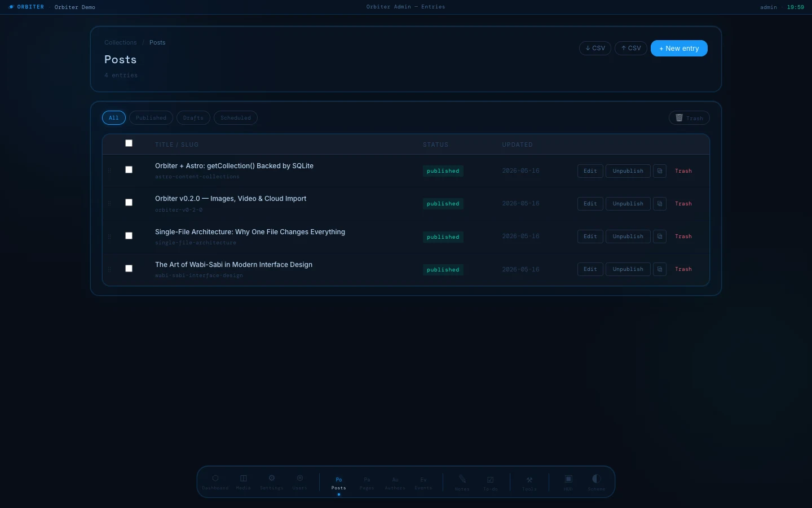Viewport: 812px width, 508px height.
Task: Trash the Orbiter + Astro post
Action: pyautogui.click(x=683, y=171)
